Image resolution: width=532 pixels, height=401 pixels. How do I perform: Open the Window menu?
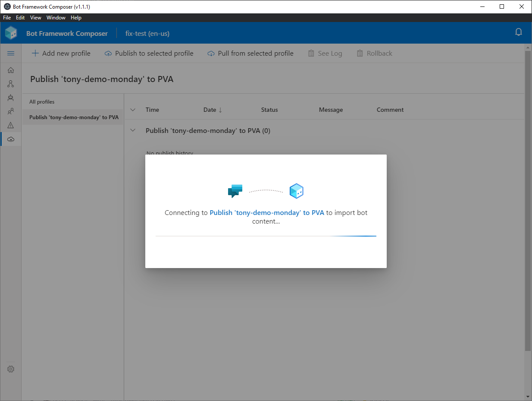pyautogui.click(x=56, y=18)
